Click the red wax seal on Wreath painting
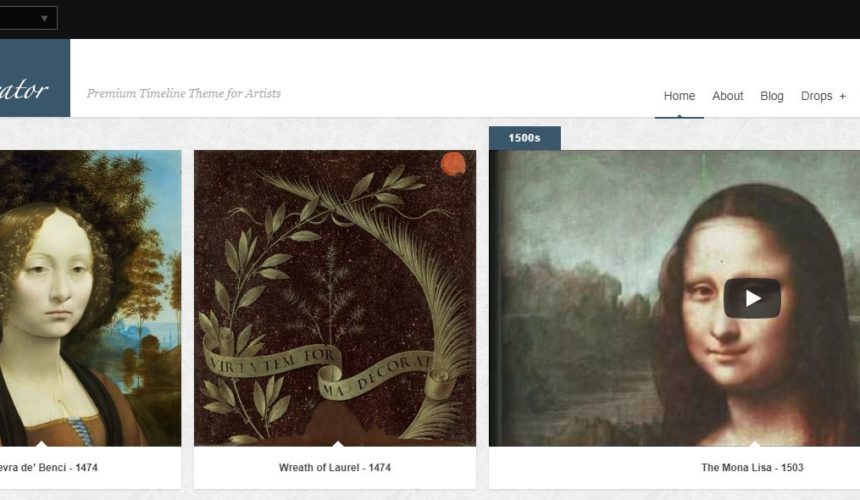The width and height of the screenshot is (860, 500). 453,163
